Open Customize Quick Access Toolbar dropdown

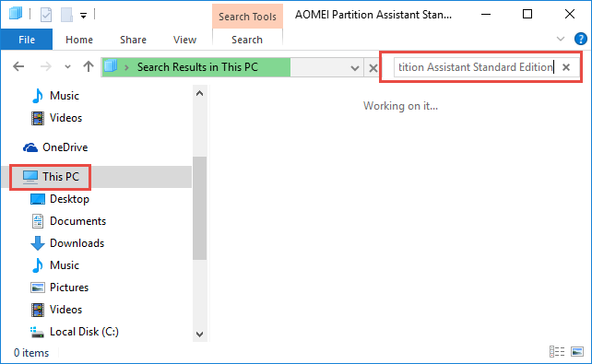coord(83,16)
